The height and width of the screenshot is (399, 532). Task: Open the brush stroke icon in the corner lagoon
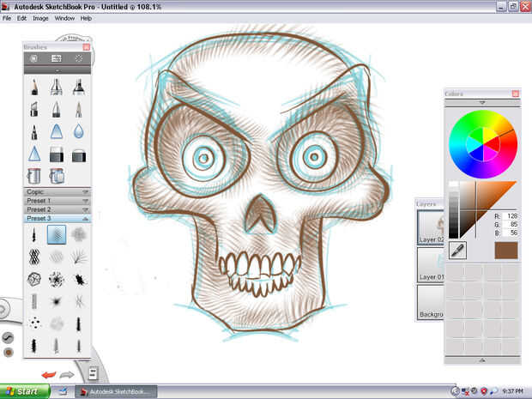pos(8,337)
